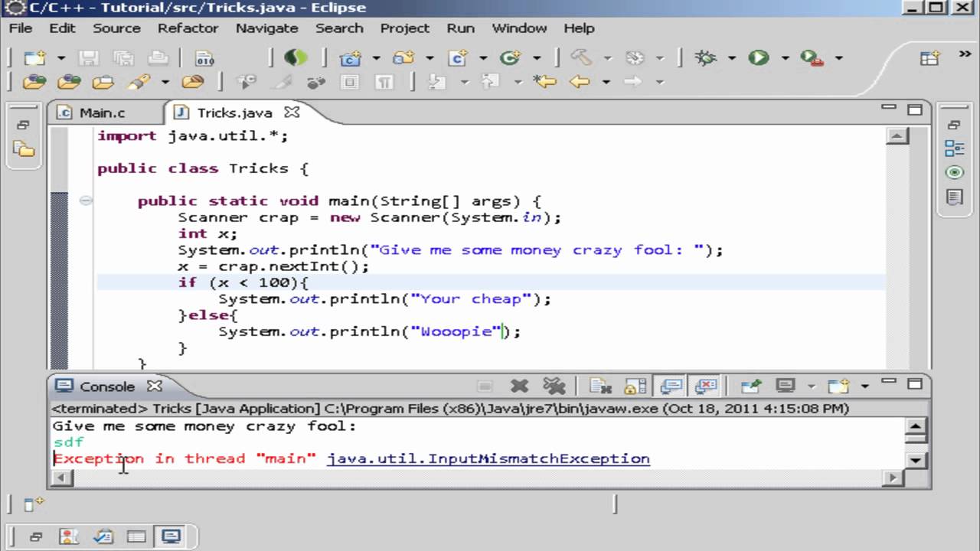Click the Pin Console icon
The image size is (980, 551).
coord(751,386)
